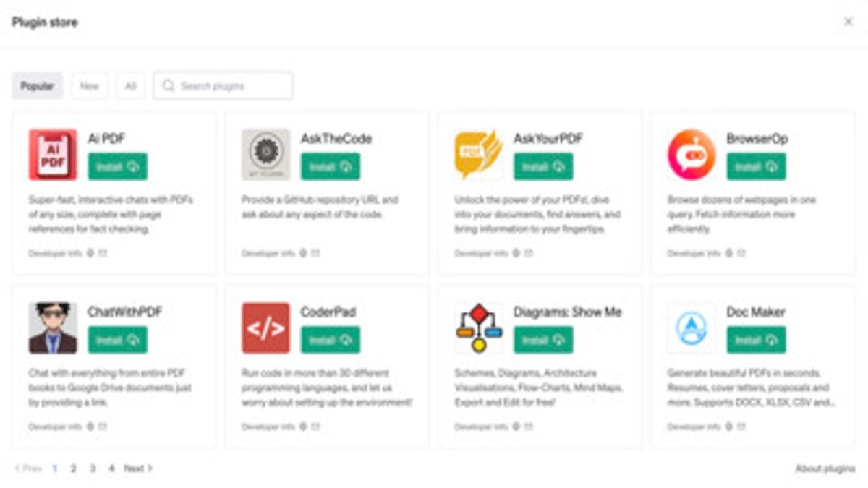Viewport: 868px width, 488px height.
Task: Close the Plugin store dialog
Action: 848,22
